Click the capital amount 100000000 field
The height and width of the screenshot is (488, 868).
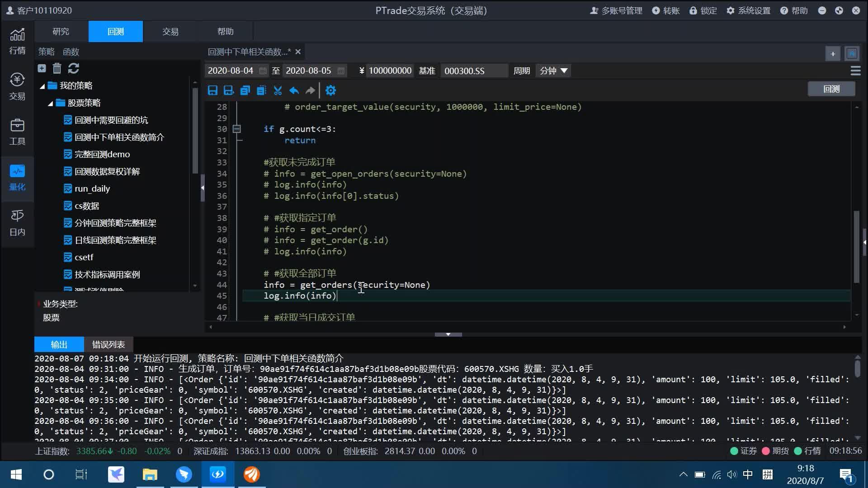[x=390, y=71]
